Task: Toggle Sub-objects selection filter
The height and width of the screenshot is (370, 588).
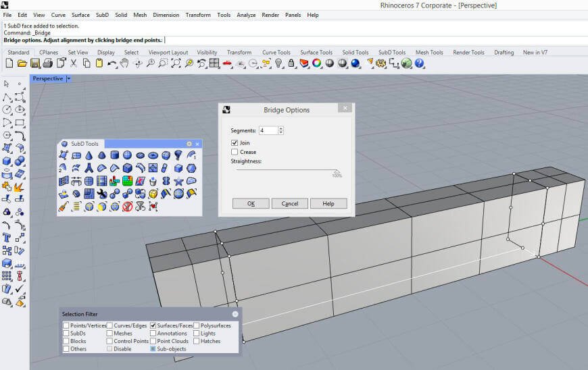Action: click(153, 348)
